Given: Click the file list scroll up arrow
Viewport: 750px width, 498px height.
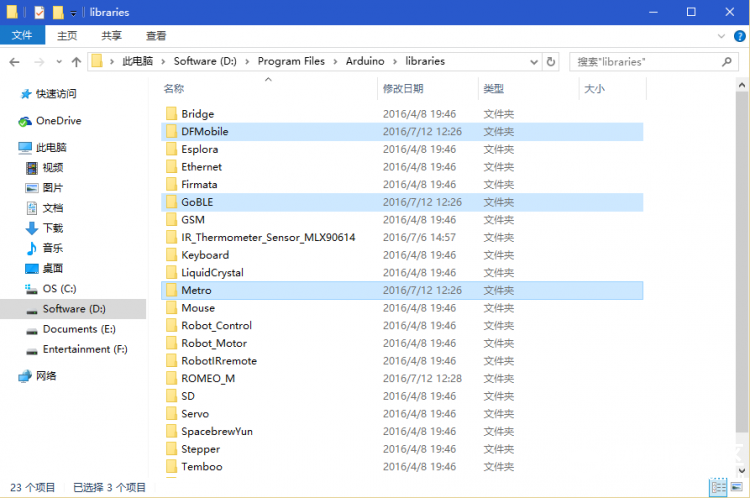Looking at the screenshot, I should (x=741, y=86).
